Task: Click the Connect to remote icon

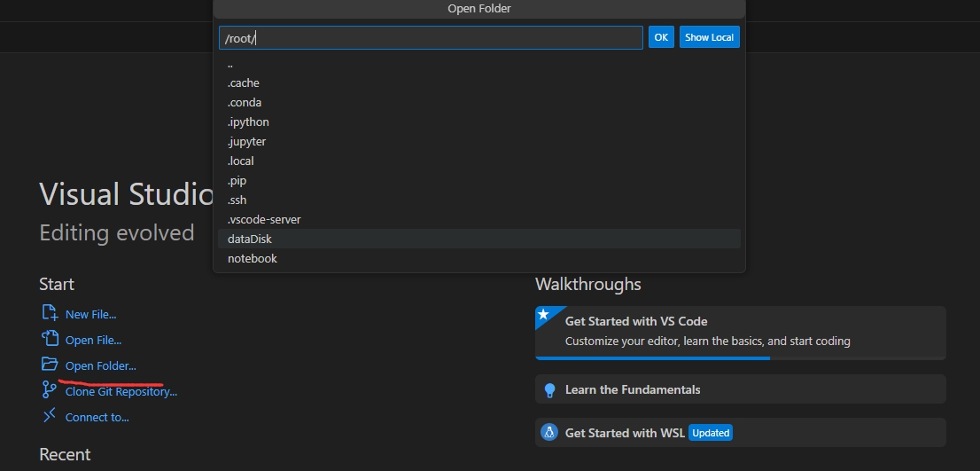Action: coord(50,416)
